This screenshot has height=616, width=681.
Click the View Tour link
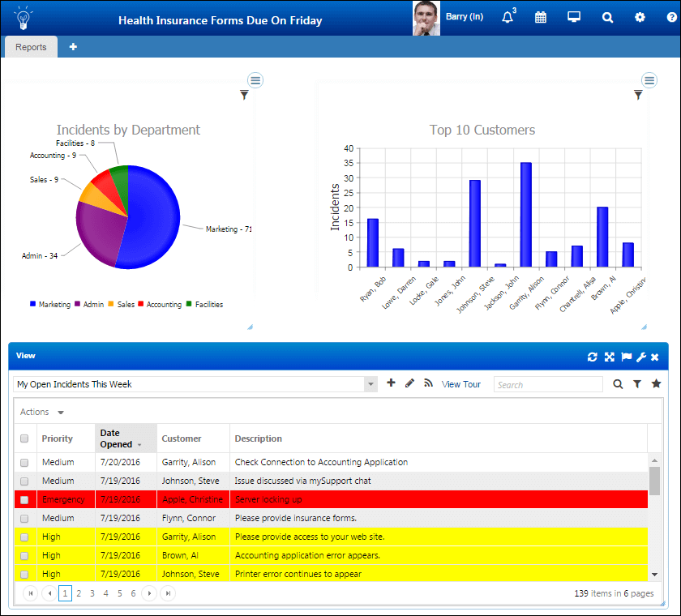pos(460,384)
